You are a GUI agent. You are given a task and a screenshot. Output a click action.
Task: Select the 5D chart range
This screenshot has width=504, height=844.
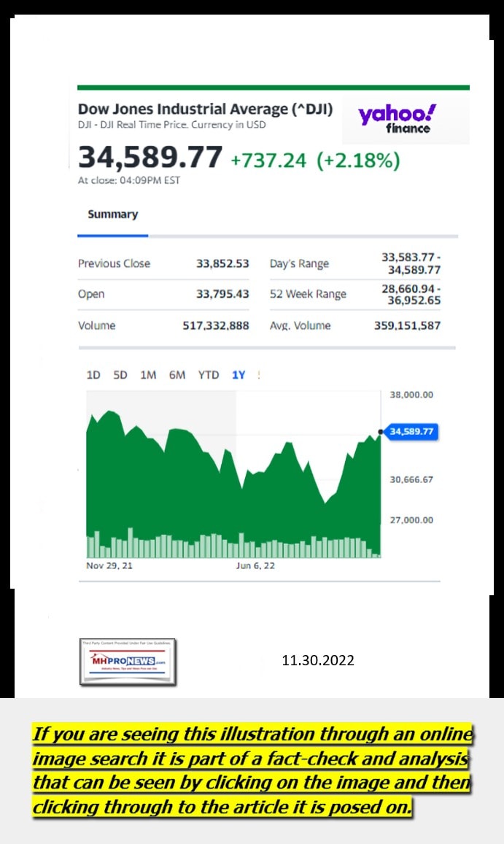[120, 375]
